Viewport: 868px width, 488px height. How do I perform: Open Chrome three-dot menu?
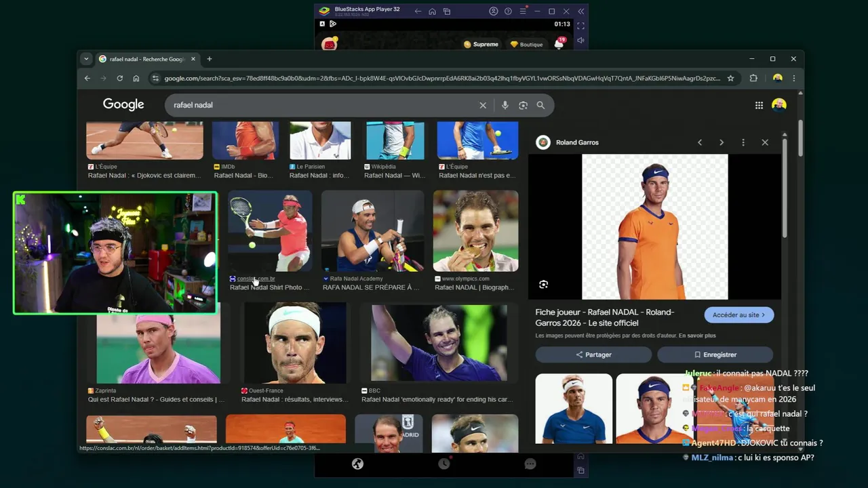point(793,78)
